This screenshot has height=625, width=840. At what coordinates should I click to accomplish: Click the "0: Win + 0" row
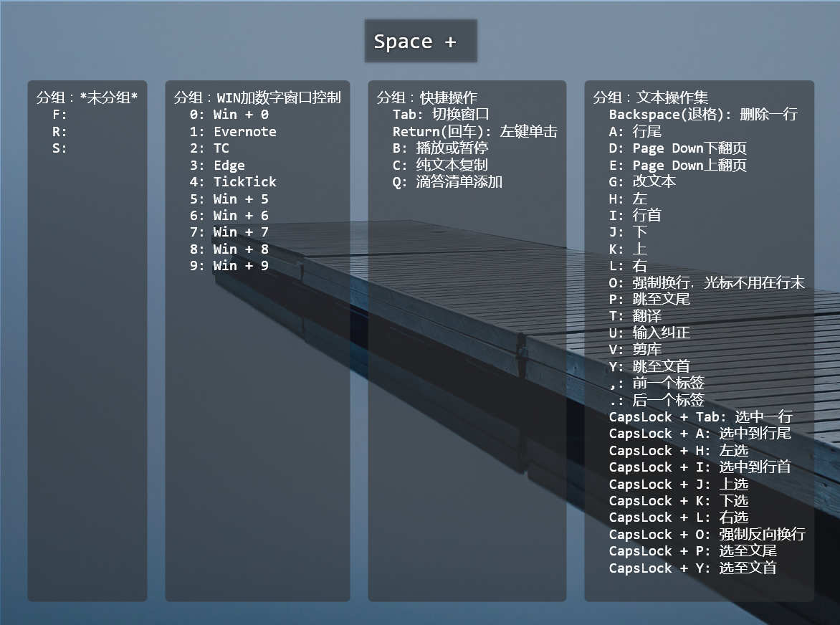click(x=229, y=115)
